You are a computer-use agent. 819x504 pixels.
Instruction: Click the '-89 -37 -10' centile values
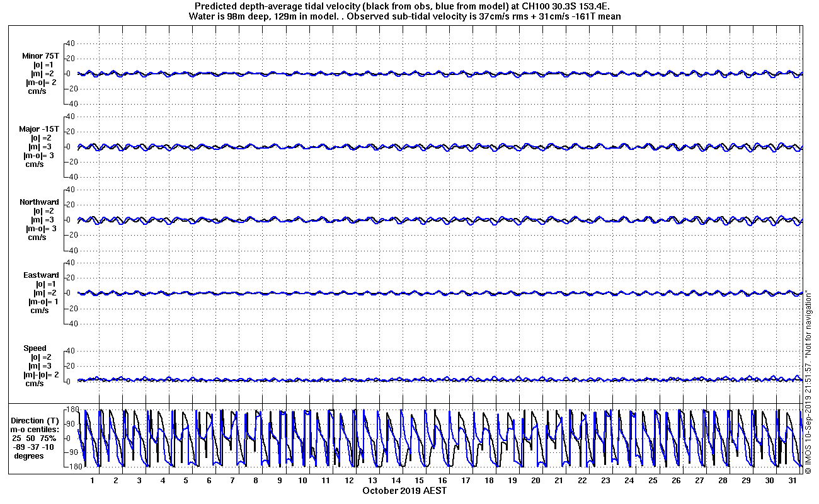coord(35,447)
